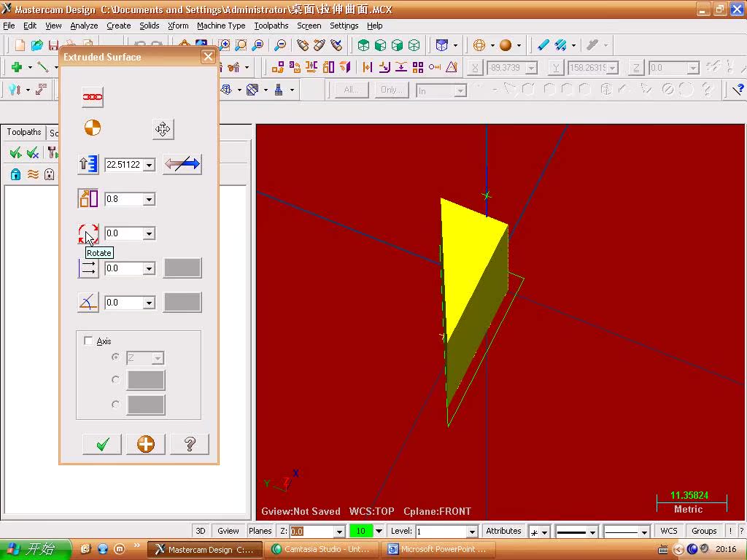747x560 pixels.
Task: Open the Toolpaths menu
Action: pos(271,26)
